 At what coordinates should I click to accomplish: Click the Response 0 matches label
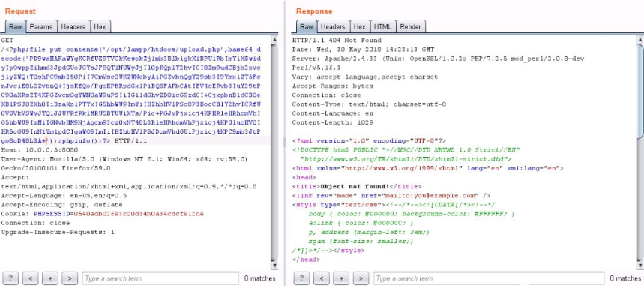625,278
